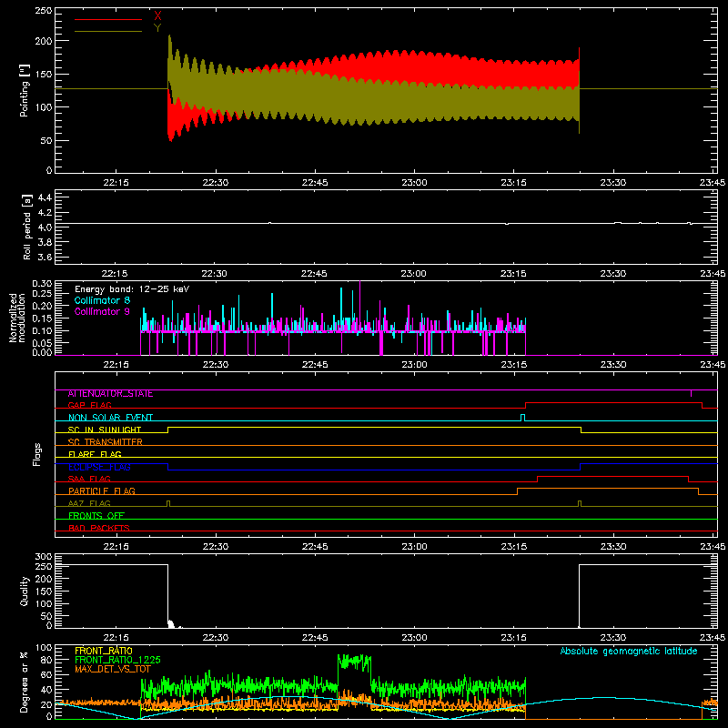
Task: Select the ATTENUATOR_STATE flag label
Action: [x=110, y=394]
